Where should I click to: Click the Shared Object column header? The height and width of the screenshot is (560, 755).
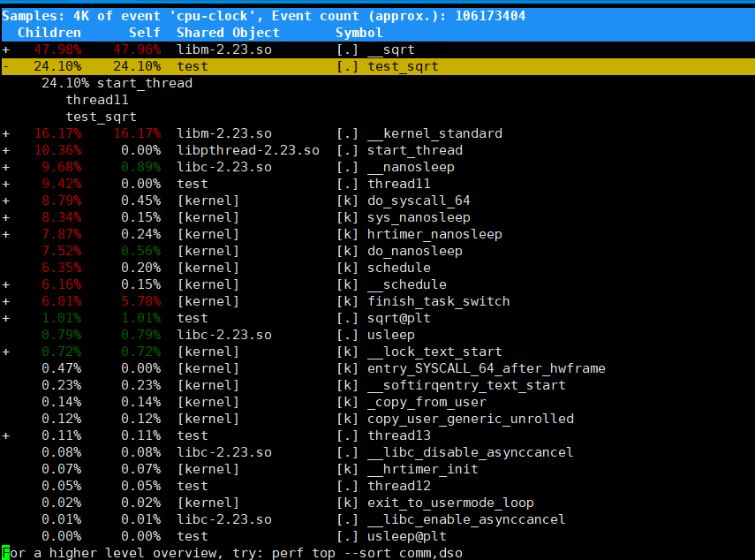click(228, 33)
